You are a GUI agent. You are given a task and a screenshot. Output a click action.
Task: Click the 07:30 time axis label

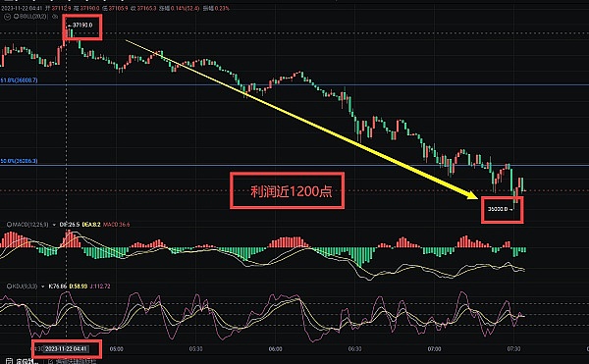click(513, 349)
